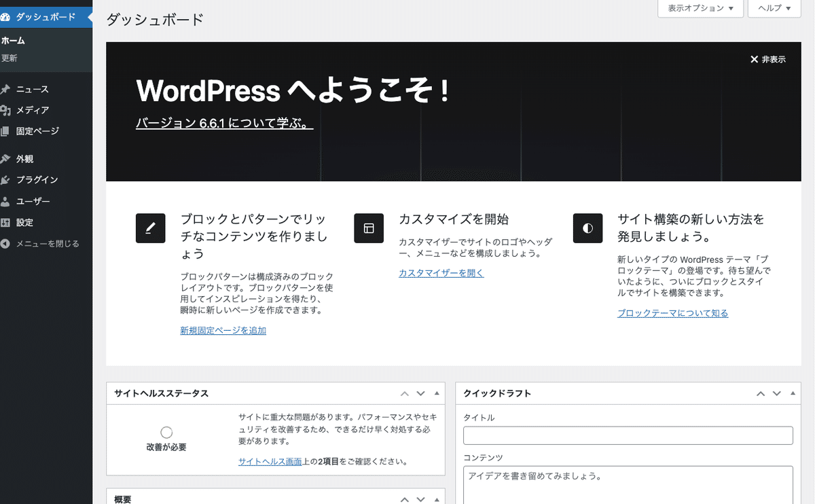Click the WordPress へようこそ！ heading

click(x=292, y=91)
